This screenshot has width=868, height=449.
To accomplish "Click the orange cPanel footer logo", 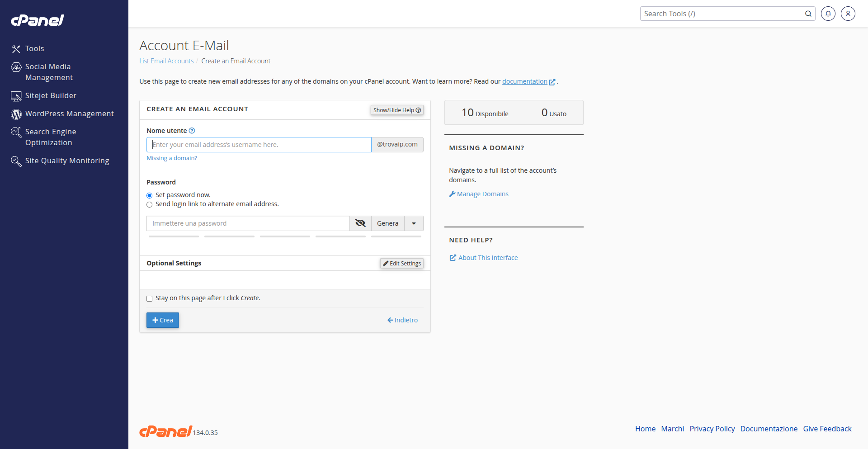I will pyautogui.click(x=165, y=431).
